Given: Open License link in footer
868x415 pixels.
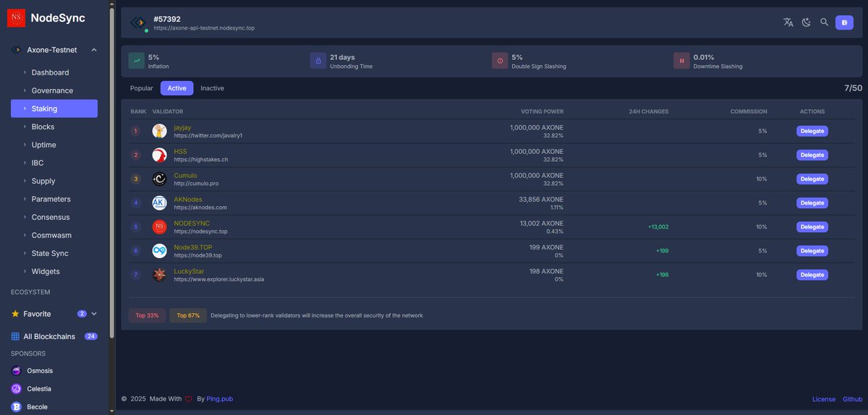Looking at the screenshot, I should pyautogui.click(x=824, y=399).
